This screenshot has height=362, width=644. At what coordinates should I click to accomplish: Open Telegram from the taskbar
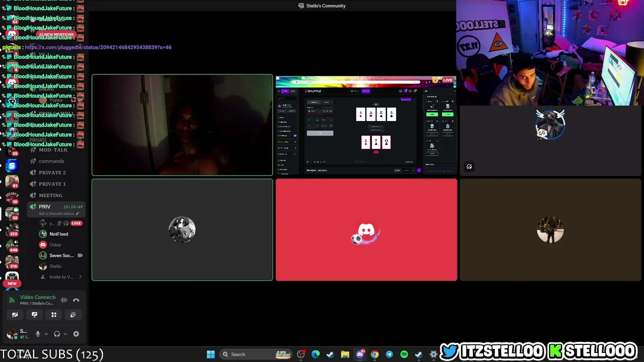(389, 354)
